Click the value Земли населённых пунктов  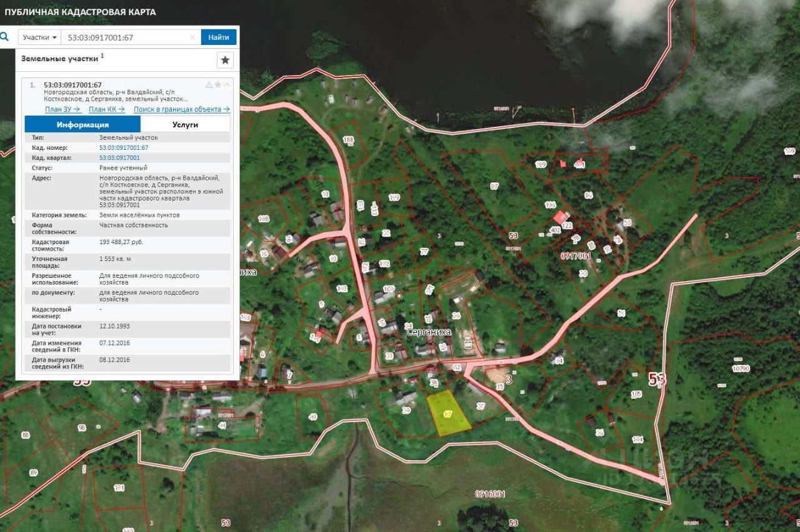(x=139, y=215)
